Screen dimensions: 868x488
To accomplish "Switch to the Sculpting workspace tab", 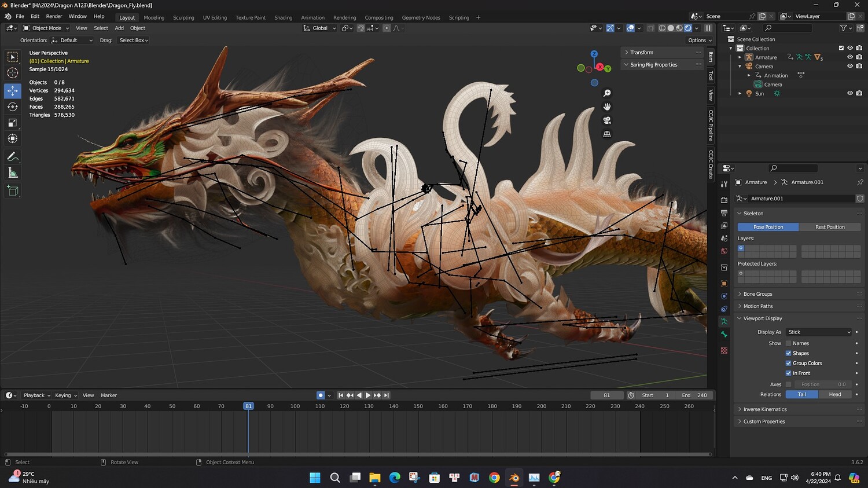I will click(x=183, y=17).
